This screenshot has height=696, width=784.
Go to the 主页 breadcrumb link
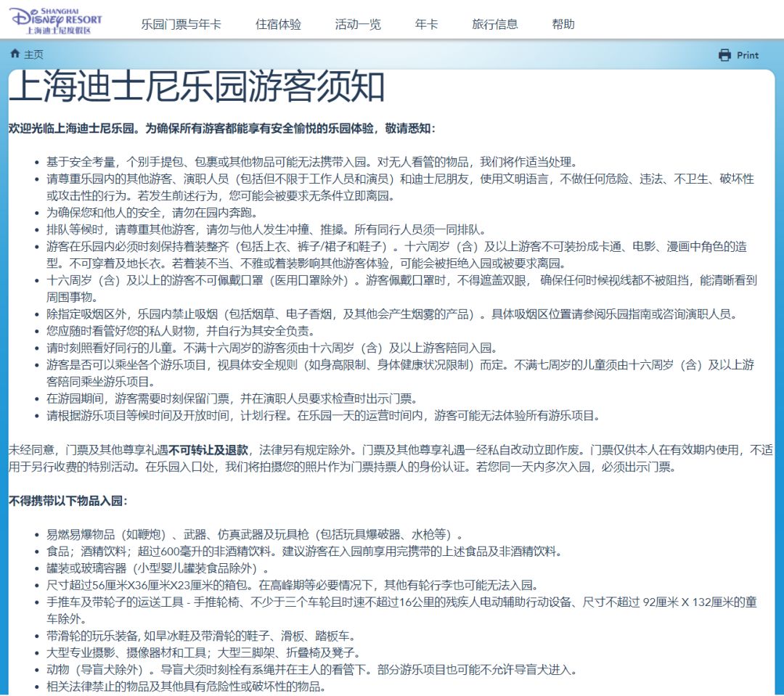34,54
